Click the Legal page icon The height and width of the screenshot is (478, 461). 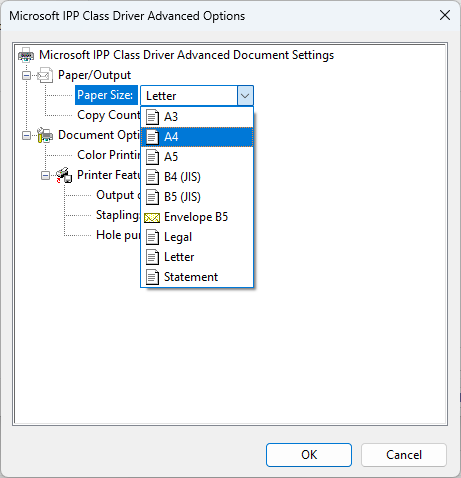[152, 237]
